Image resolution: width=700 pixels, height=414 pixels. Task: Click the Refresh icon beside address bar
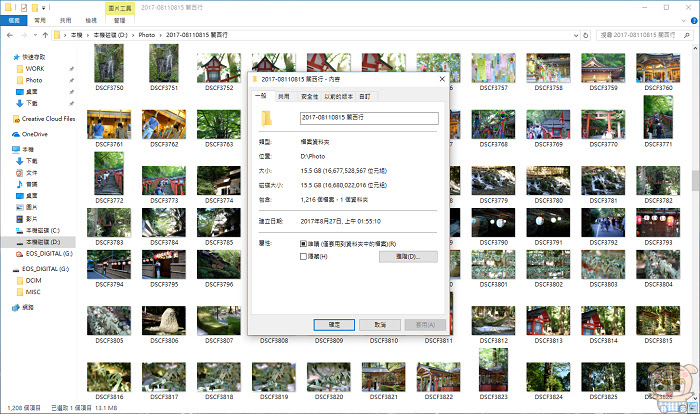click(x=586, y=35)
